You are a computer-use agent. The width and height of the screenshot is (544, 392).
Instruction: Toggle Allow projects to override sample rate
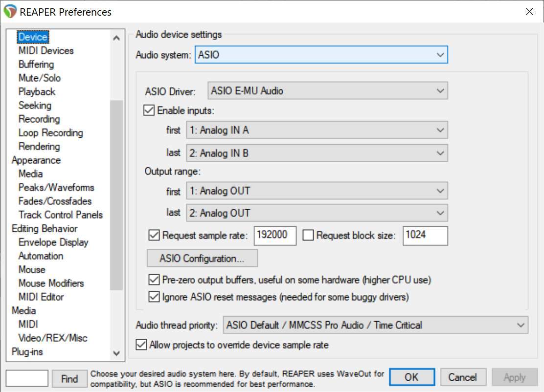(141, 345)
